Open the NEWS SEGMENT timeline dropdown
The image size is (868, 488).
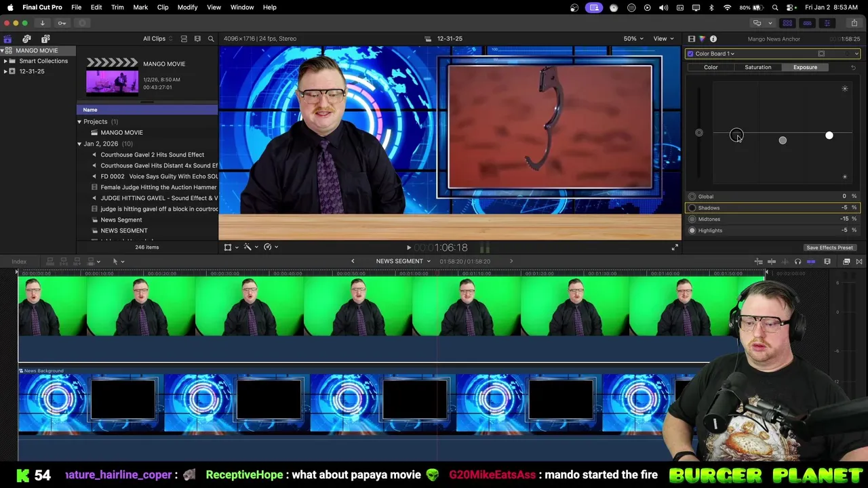tap(403, 261)
